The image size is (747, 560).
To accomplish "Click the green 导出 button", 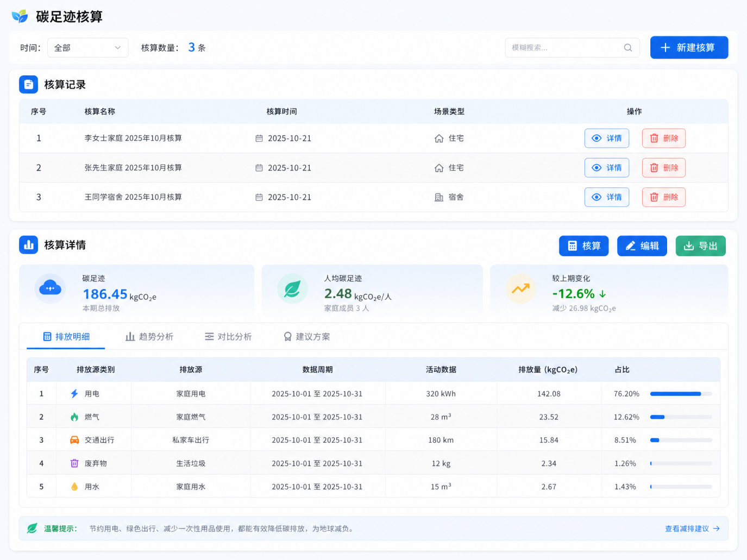I will tap(701, 246).
